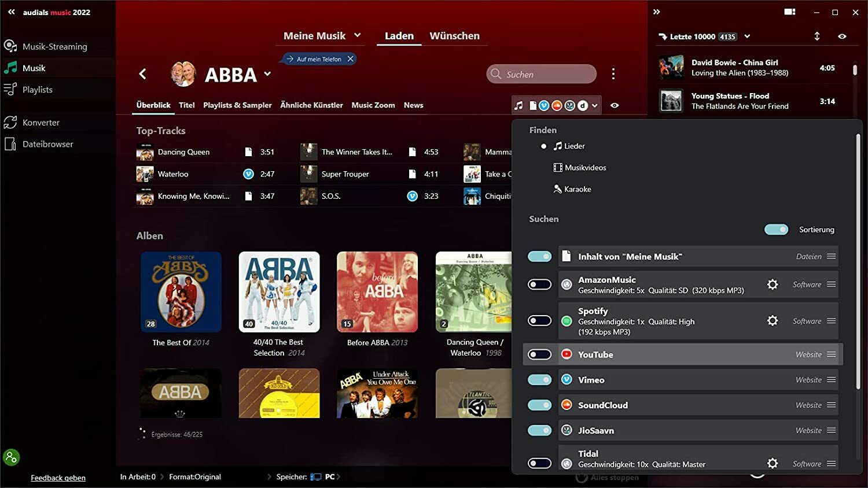Viewport: 868px width, 488px height.
Task: Enable the Spotify search source
Action: coord(539,320)
